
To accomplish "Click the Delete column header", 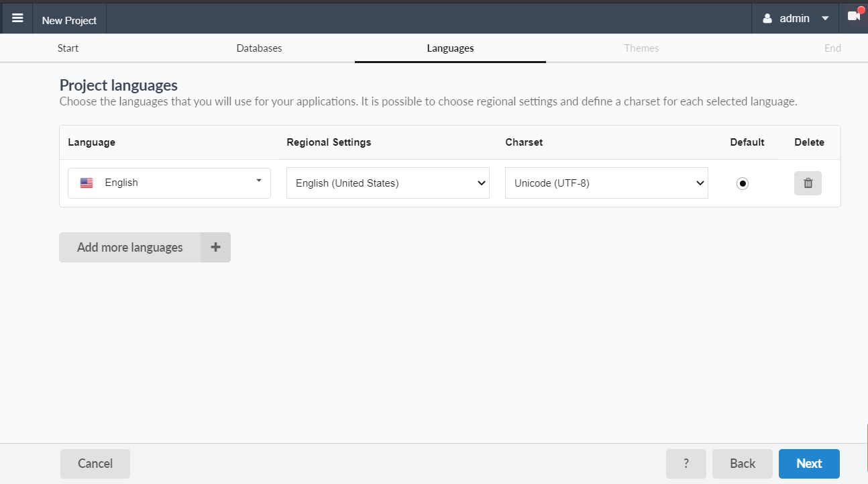I will [x=810, y=142].
